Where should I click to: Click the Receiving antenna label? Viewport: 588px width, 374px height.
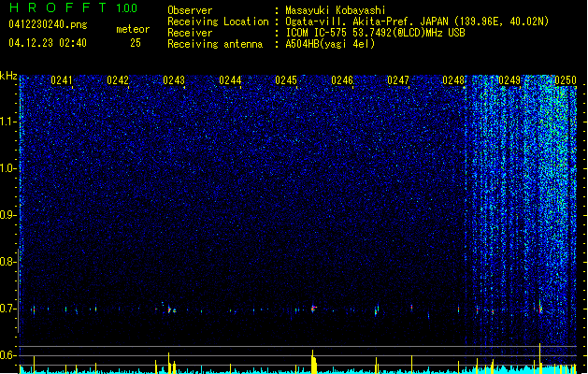coord(215,44)
